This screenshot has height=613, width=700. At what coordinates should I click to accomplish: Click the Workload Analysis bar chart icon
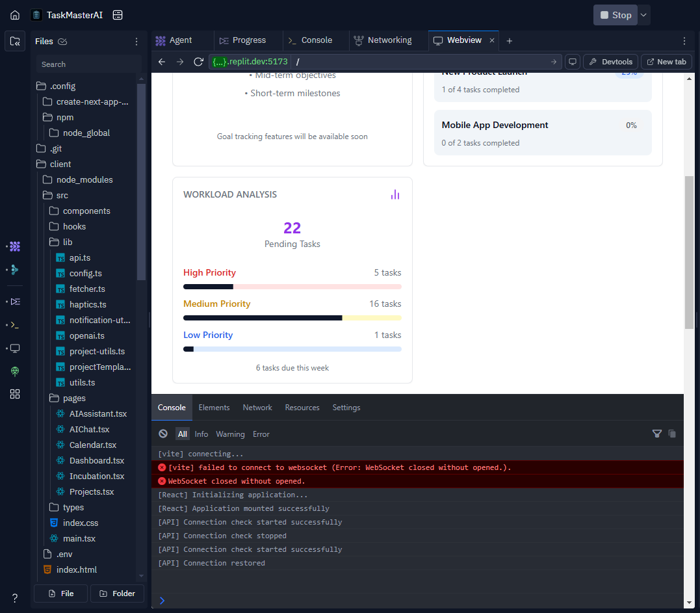[x=395, y=194]
